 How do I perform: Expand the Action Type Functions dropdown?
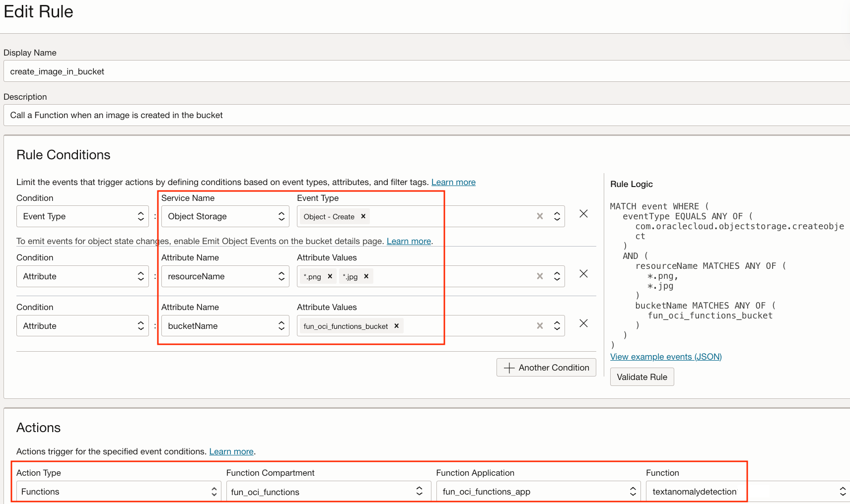[x=119, y=492]
